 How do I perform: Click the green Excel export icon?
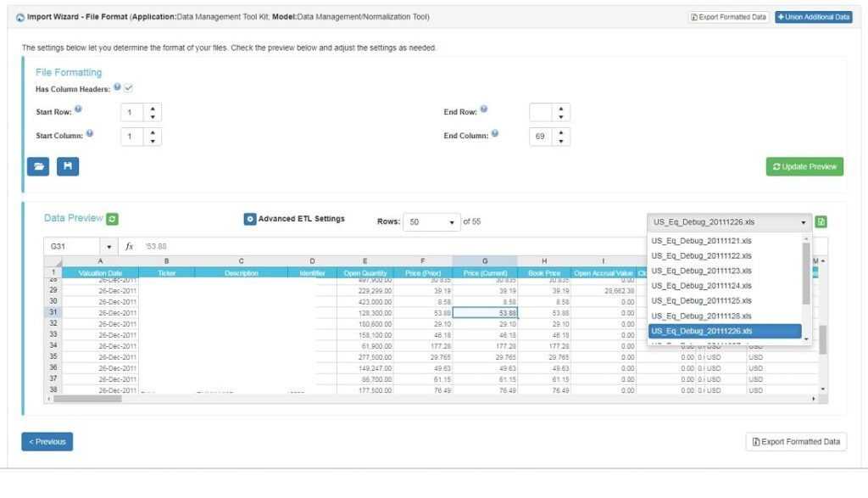tap(821, 222)
